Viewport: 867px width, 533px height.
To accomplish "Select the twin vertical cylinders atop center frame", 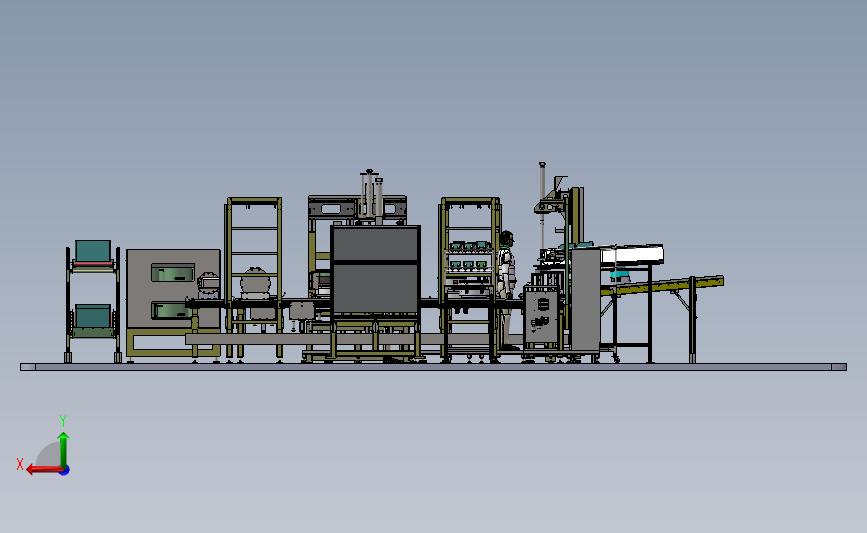I will 372,195.
